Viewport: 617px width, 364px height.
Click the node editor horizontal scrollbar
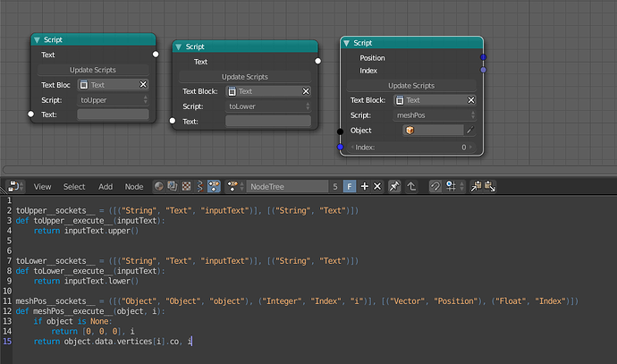(309, 170)
